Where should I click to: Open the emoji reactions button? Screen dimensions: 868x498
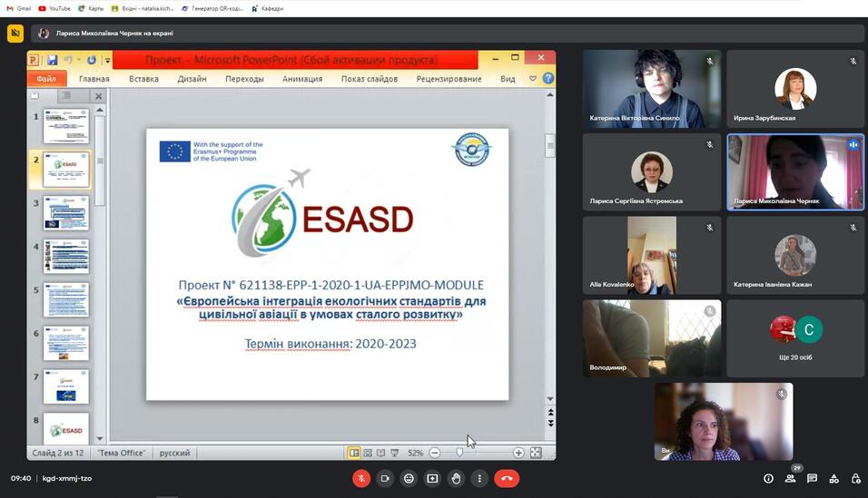409,478
